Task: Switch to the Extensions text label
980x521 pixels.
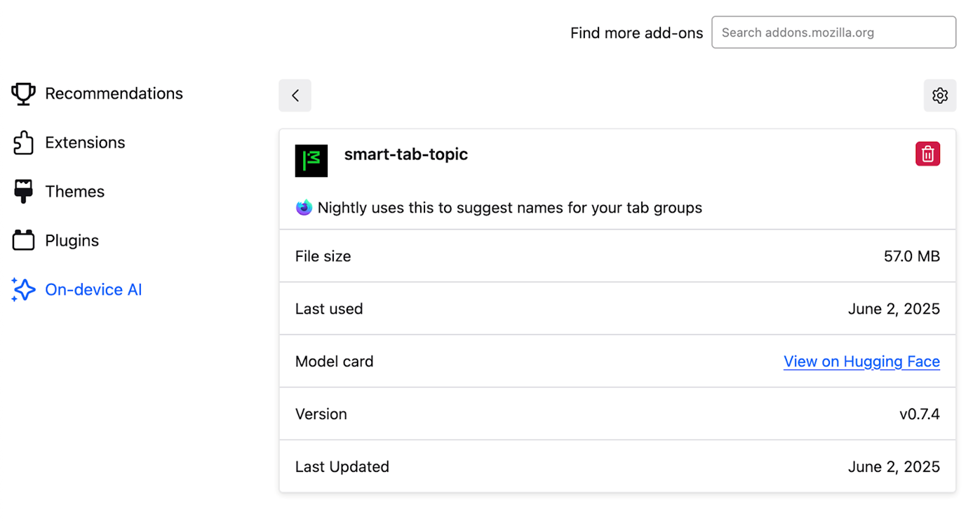Action: pyautogui.click(x=85, y=143)
